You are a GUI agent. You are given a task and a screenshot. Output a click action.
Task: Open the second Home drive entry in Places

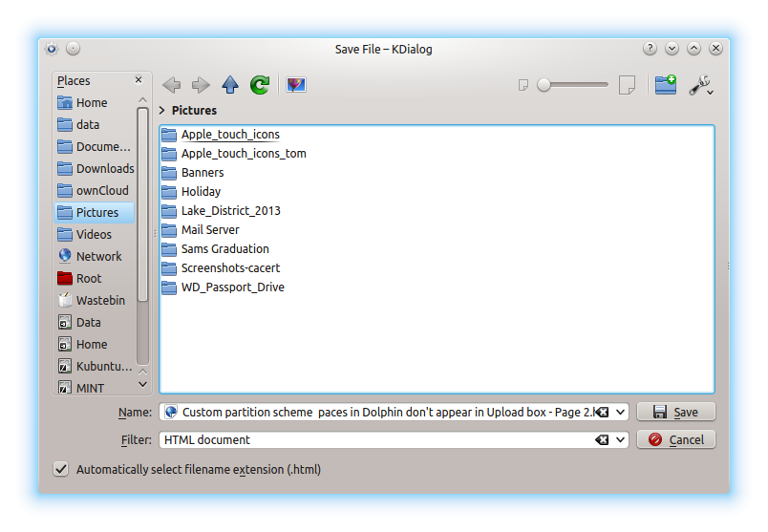pos(95,345)
